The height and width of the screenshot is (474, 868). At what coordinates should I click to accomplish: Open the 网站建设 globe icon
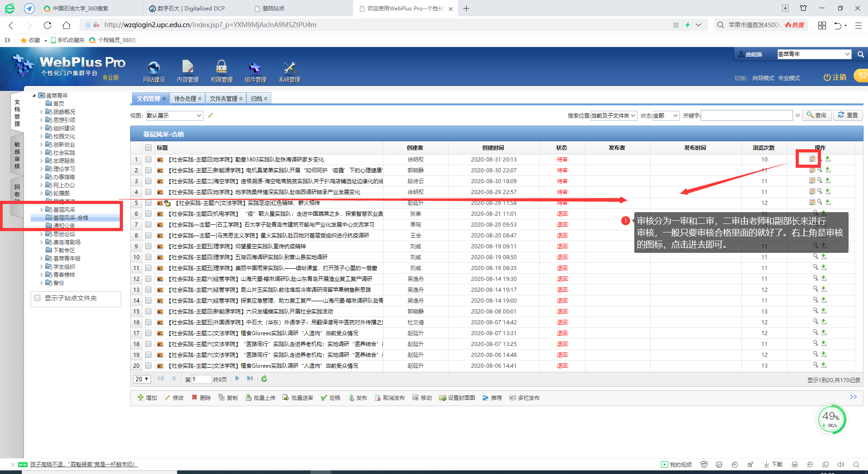pyautogui.click(x=154, y=68)
